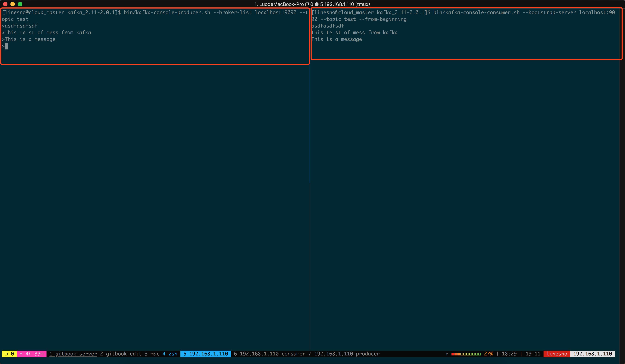The image size is (625, 364).
Task: Click the battery level bar indicator
Action: [x=466, y=354]
